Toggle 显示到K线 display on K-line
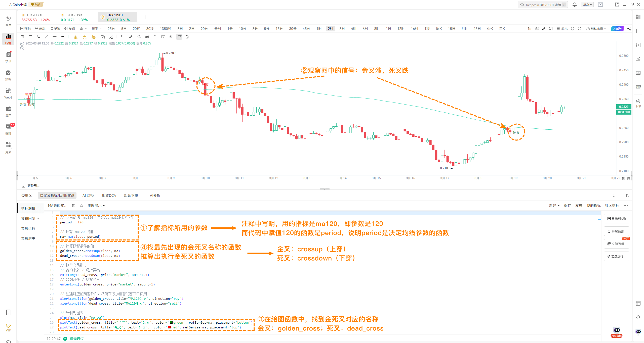 click(x=617, y=218)
